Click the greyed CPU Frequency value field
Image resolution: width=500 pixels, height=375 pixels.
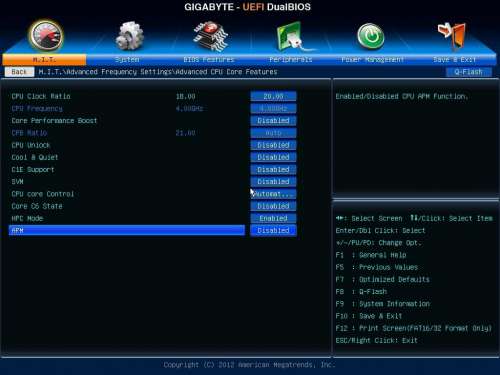273,109
